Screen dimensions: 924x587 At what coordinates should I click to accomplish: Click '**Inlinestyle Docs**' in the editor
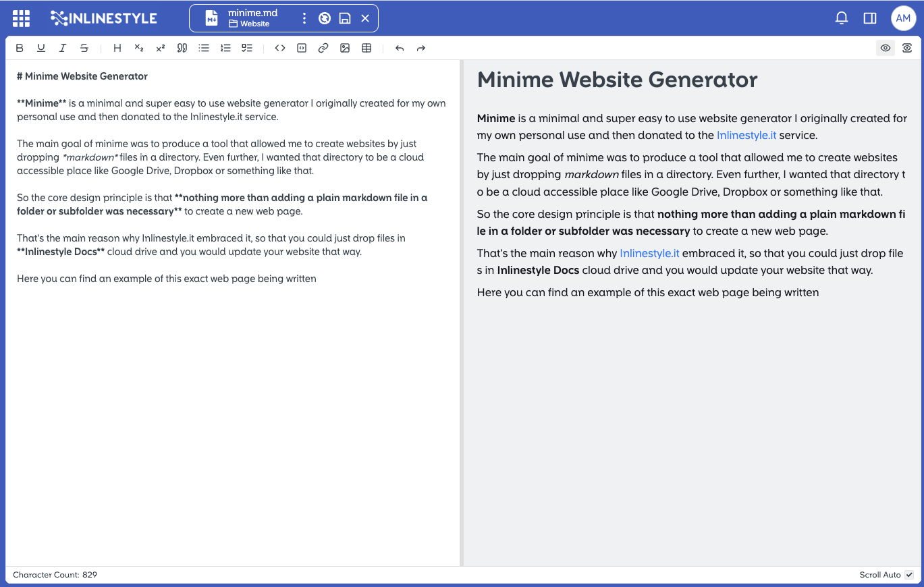click(x=61, y=252)
